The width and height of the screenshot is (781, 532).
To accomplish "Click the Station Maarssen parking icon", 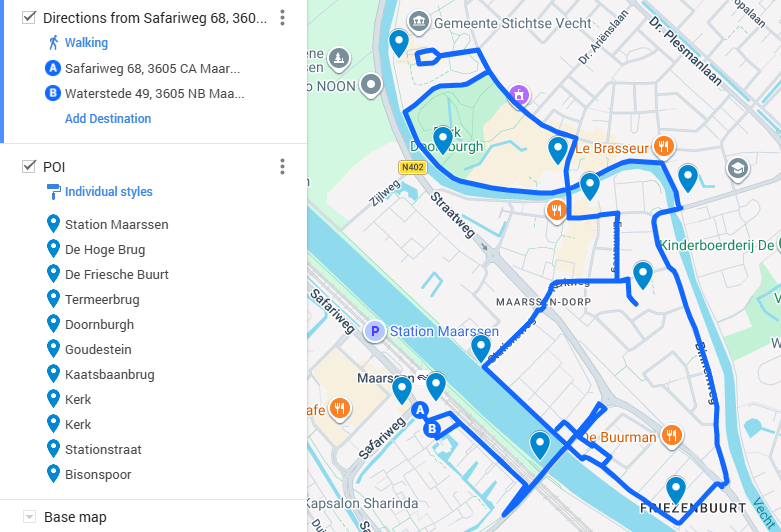I will coord(375,331).
